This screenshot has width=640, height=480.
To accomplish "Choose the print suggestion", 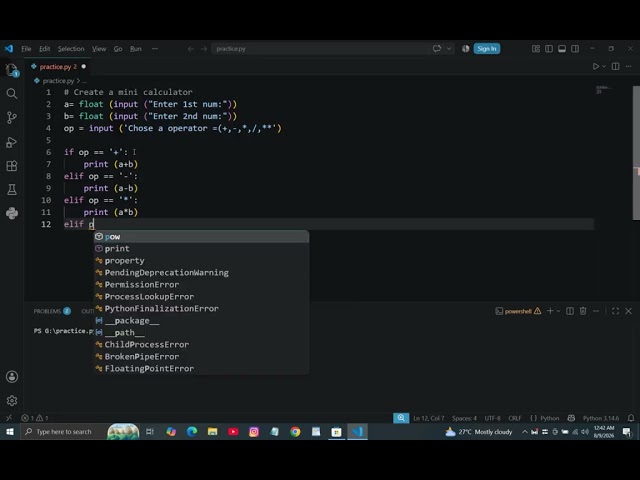I will (x=201, y=249).
